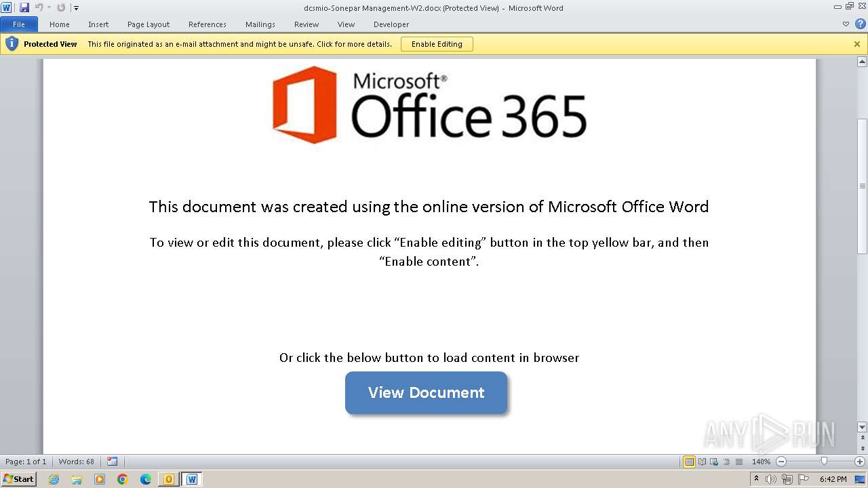Click the Undo icon
868x488 pixels.
[39, 7]
